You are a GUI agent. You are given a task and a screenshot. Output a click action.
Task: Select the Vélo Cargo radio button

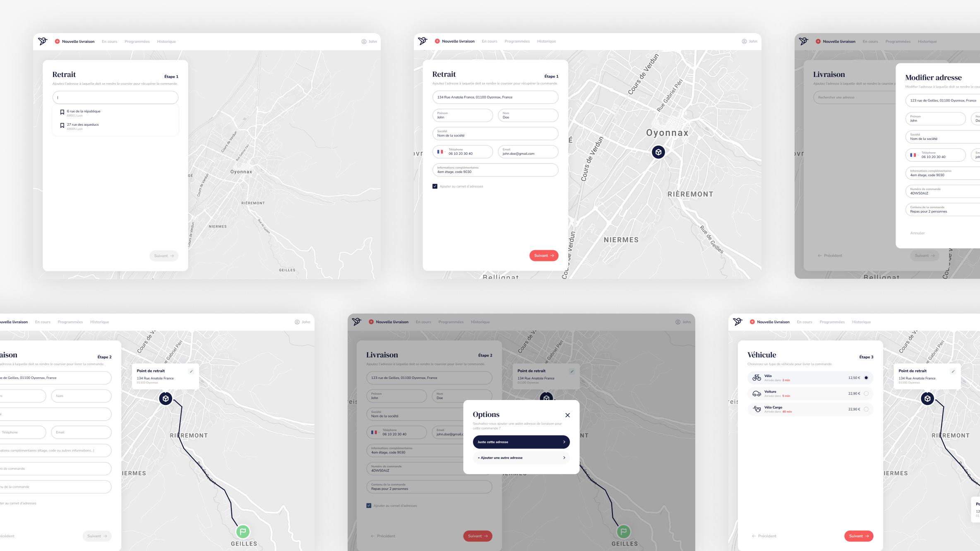tap(866, 409)
